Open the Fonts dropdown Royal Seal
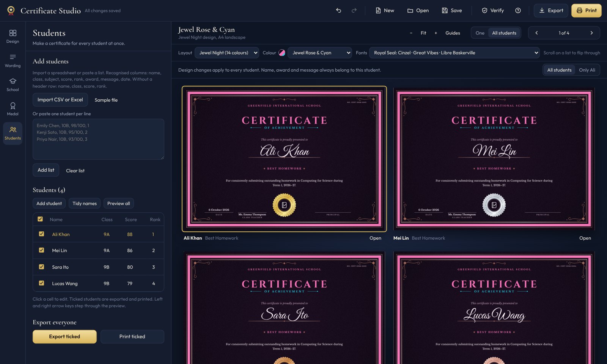607x364 pixels. (454, 53)
